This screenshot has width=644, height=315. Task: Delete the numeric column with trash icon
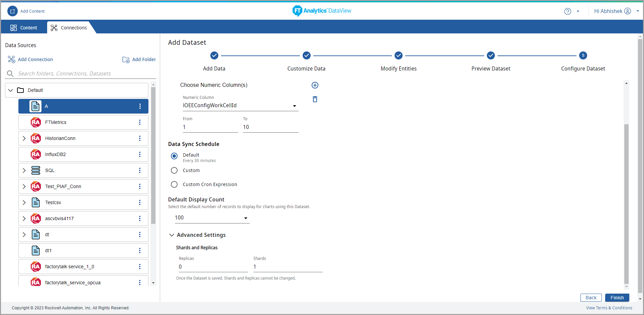coord(315,99)
